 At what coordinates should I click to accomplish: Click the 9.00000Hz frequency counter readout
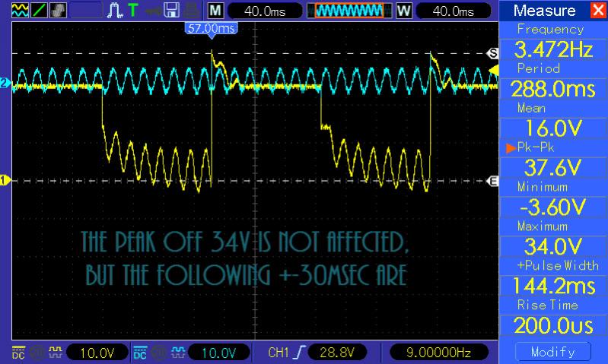[x=438, y=353]
